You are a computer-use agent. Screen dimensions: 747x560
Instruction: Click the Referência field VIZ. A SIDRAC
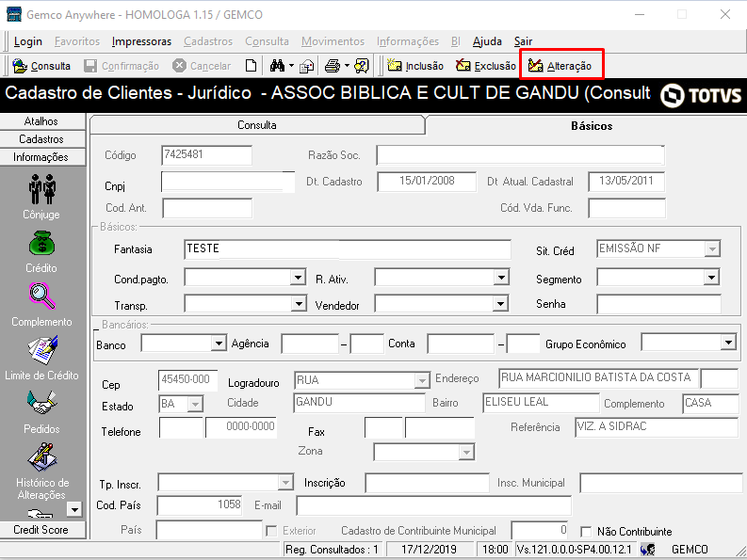tap(657, 427)
